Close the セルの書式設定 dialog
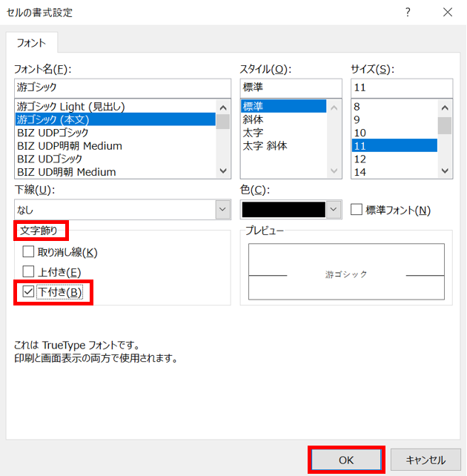 pyautogui.click(x=448, y=13)
